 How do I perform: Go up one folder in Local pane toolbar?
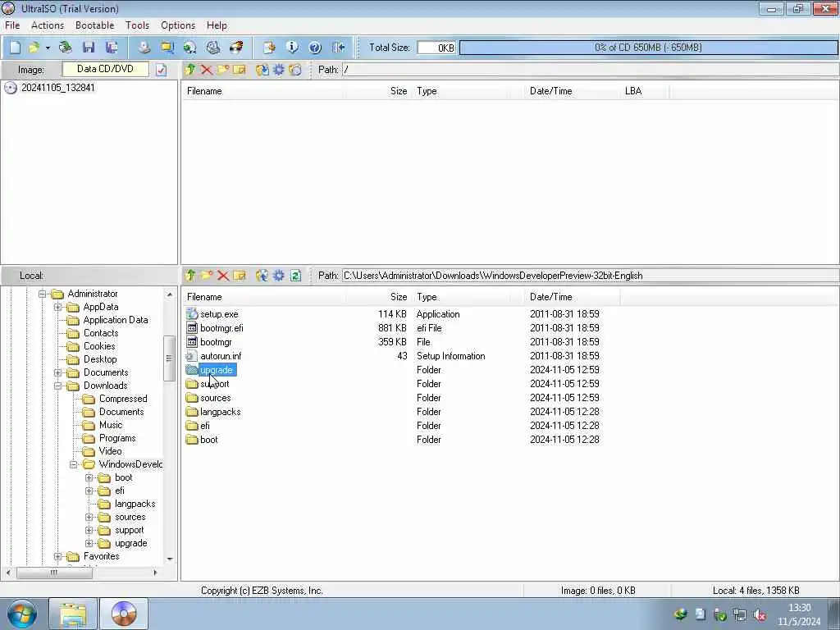(190, 276)
